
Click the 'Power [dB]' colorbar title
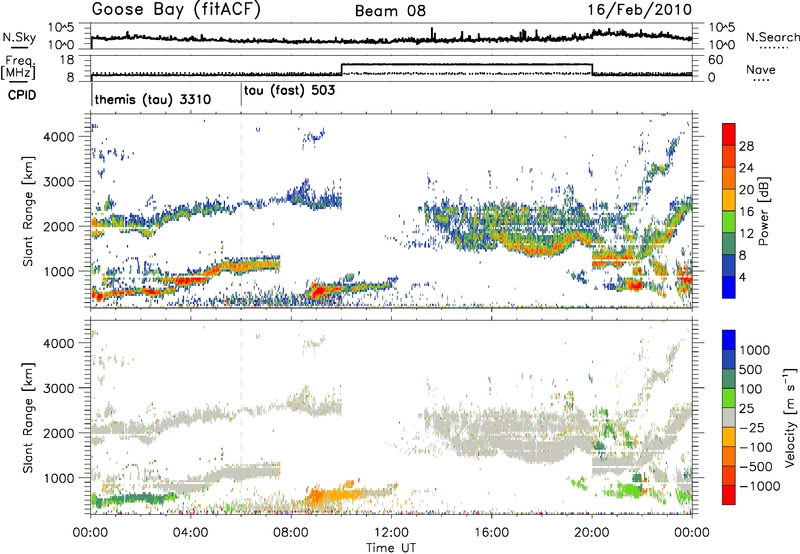(x=763, y=211)
